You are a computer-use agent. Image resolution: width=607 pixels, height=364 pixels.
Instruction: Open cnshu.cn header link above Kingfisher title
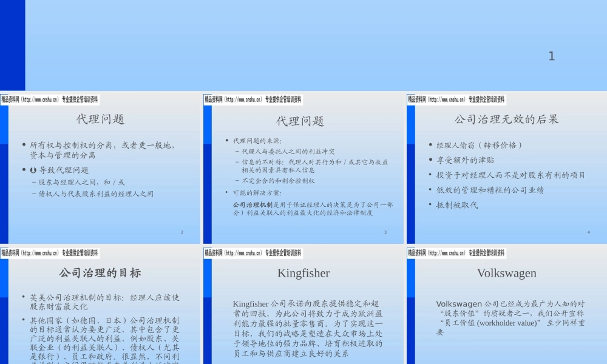pos(253,253)
